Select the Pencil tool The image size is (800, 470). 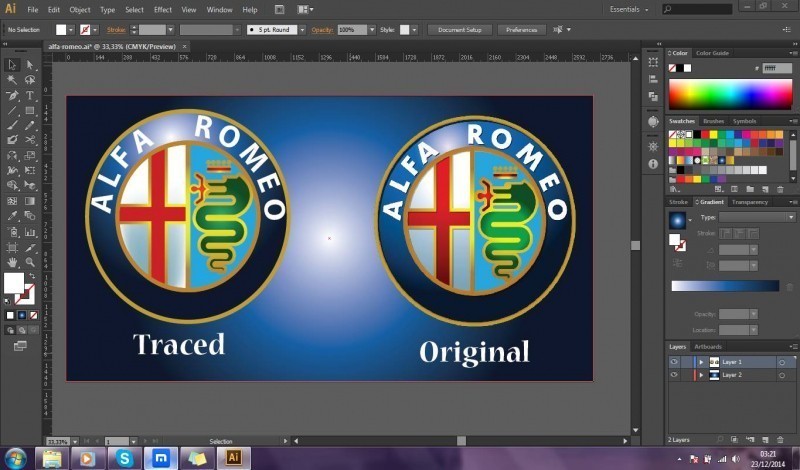30,125
